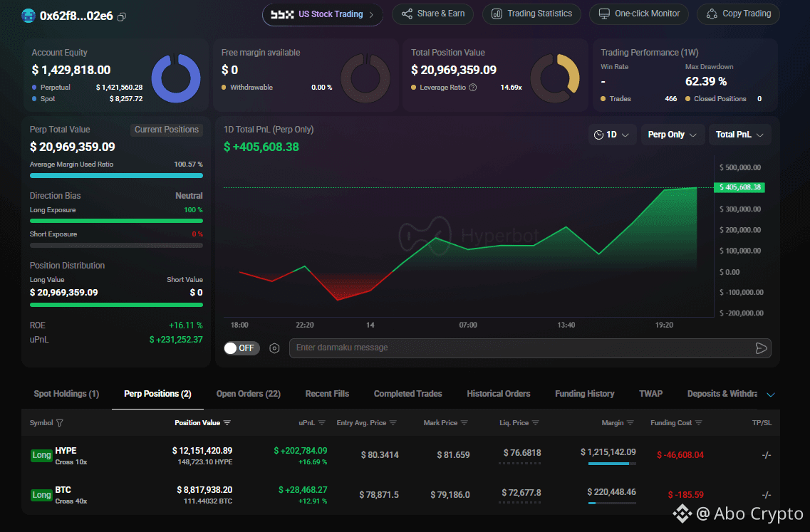Open the Open Orders (22) tab
The image size is (810, 532).
[249, 394]
